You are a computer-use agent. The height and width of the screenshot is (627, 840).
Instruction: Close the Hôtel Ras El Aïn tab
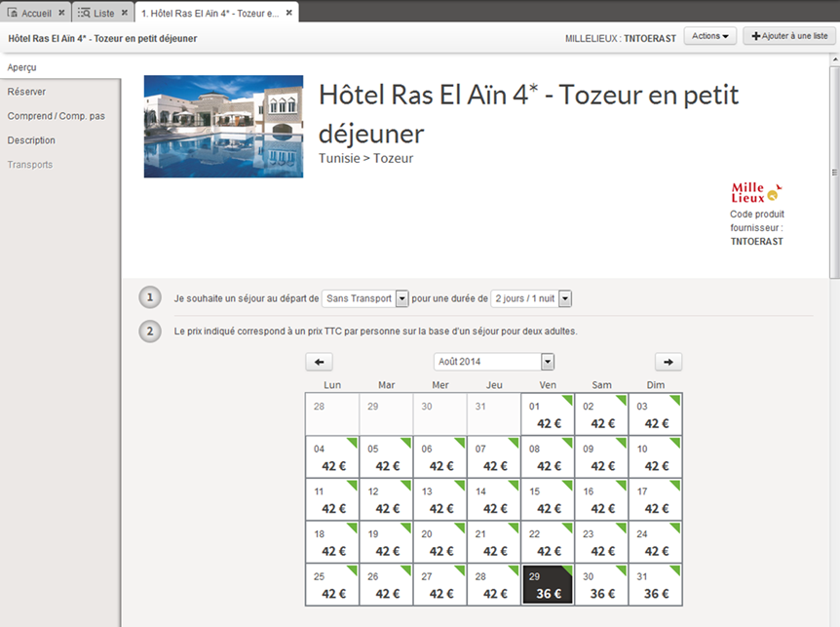point(288,13)
